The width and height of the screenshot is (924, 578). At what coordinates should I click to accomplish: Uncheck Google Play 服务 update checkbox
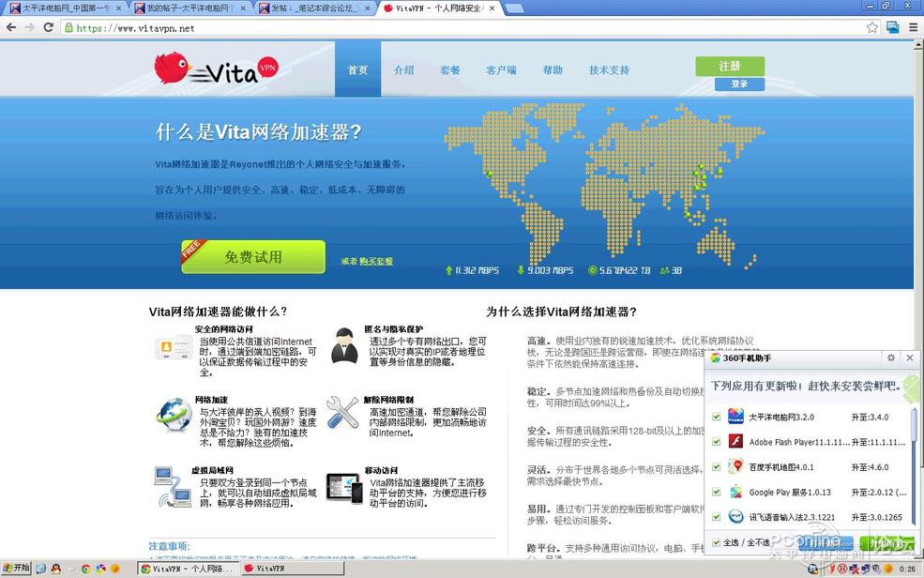(x=716, y=492)
